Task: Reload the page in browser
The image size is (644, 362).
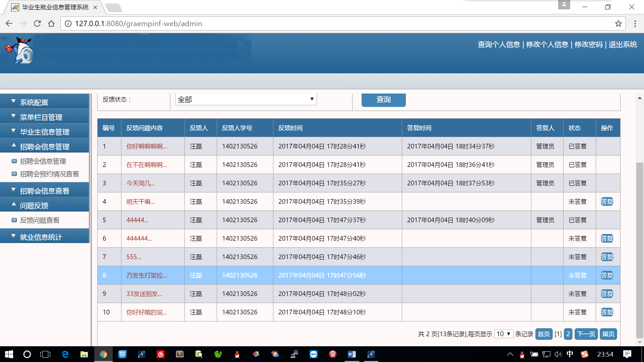Action: pyautogui.click(x=37, y=23)
